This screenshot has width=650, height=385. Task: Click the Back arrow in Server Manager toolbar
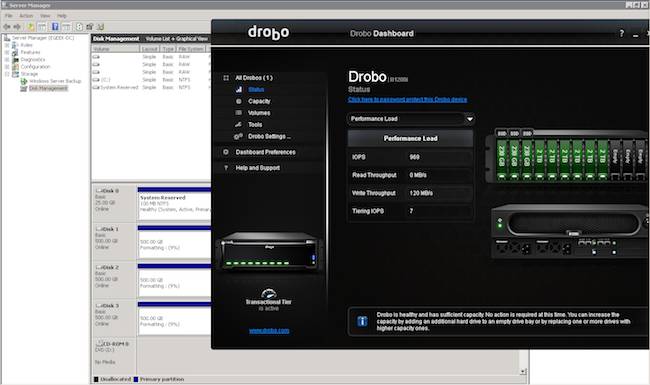point(7,27)
